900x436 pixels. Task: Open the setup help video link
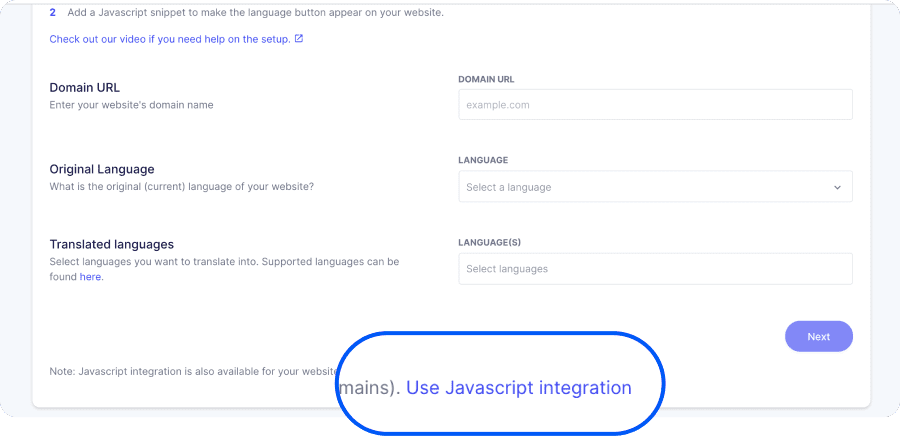[170, 39]
